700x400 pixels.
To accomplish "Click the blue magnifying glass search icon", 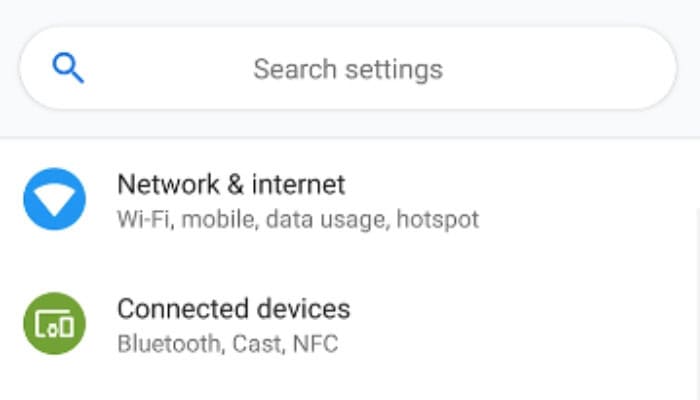I will tap(68, 68).
